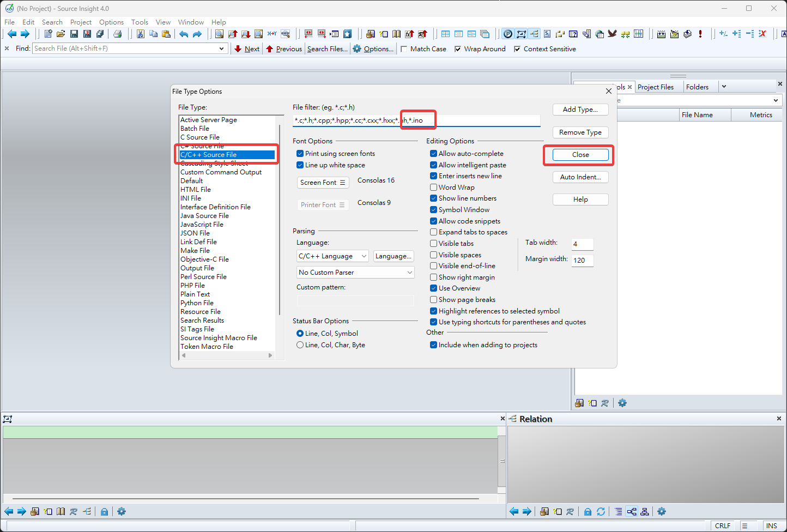The height and width of the screenshot is (532, 787).
Task: Click Close in File Type Options dialog
Action: click(580, 155)
